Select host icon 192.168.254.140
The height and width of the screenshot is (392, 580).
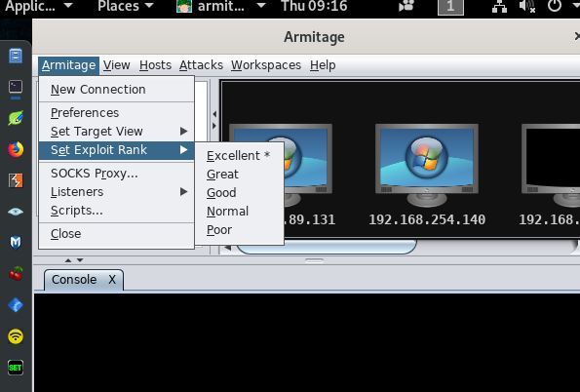pyautogui.click(x=427, y=165)
